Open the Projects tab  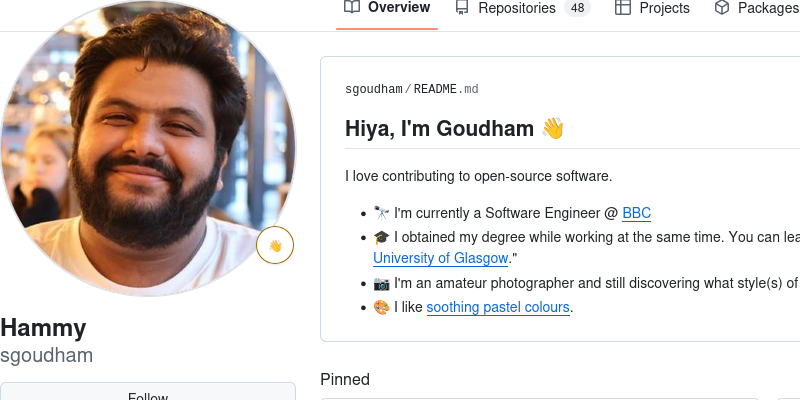665,8
